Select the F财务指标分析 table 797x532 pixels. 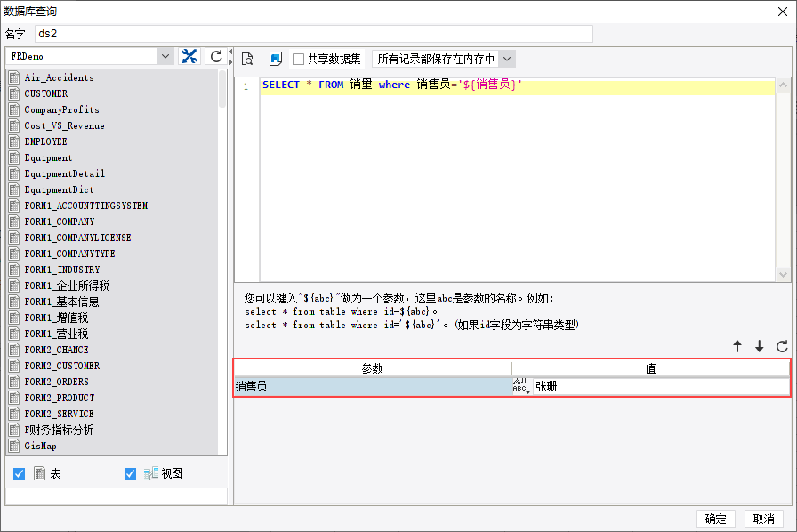(x=59, y=431)
